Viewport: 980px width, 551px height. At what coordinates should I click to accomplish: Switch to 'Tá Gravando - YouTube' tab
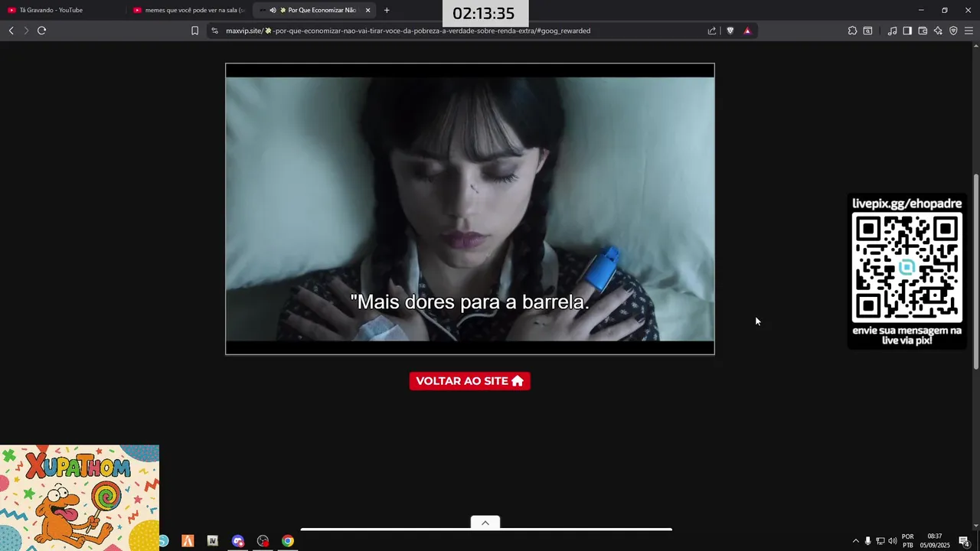click(63, 10)
